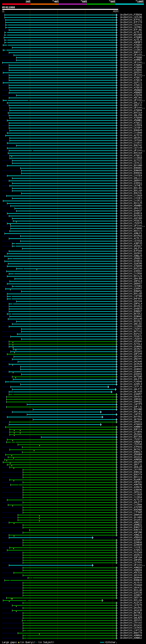Viewport: 146px width, 644px height.
Task: Select hit label UniRef100_O80803
Action: (x=131, y=397)
